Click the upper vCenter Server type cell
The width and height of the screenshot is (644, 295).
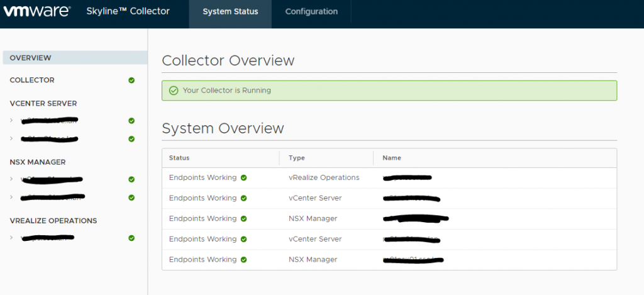coord(315,198)
